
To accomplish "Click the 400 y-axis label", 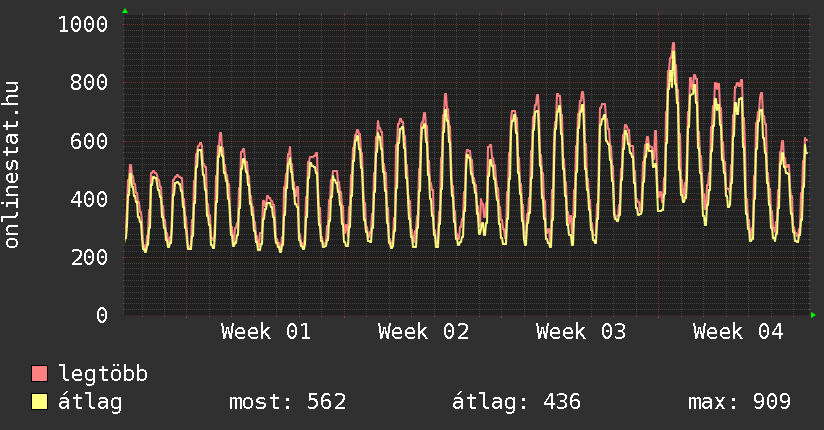I will pyautogui.click(x=90, y=199).
